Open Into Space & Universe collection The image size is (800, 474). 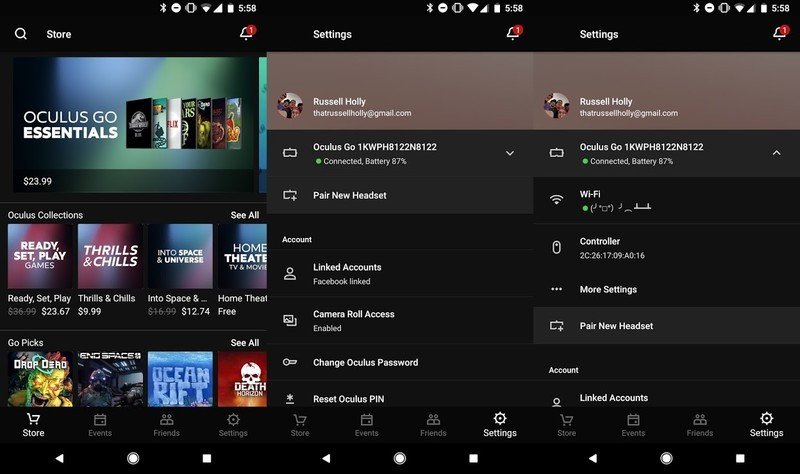click(180, 256)
